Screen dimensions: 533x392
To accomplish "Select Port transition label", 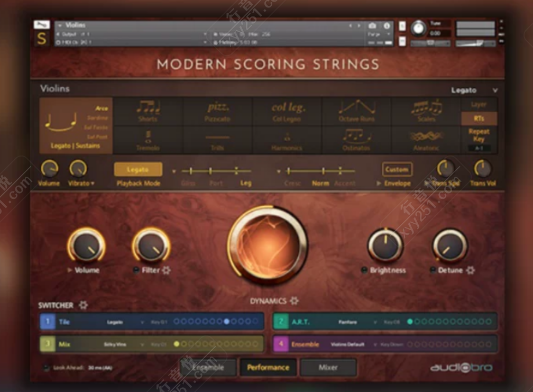I will click(x=216, y=184).
